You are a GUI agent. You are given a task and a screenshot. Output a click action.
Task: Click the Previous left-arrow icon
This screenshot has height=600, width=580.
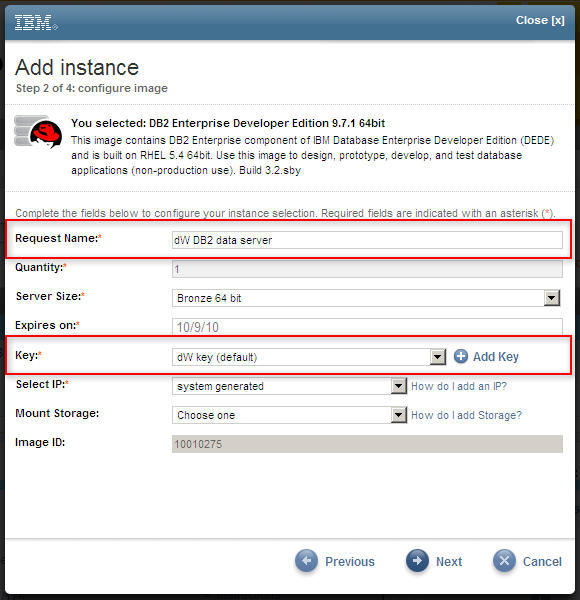point(306,561)
